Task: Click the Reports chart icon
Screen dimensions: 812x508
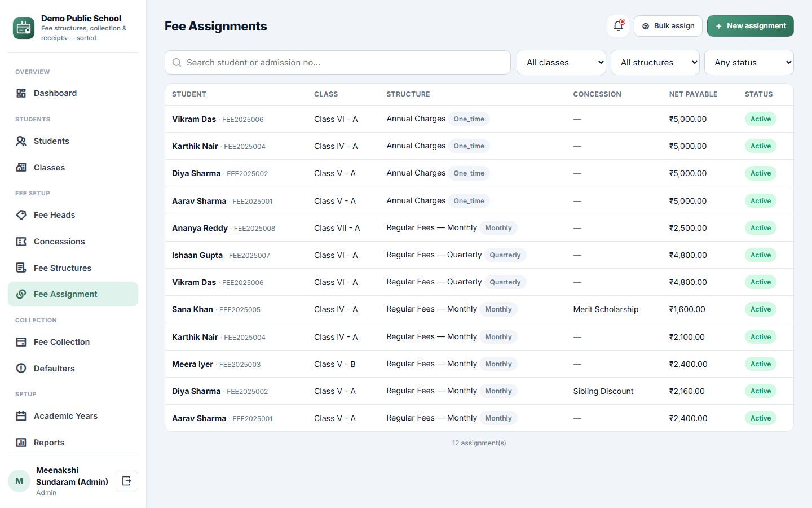Action: [x=21, y=443]
